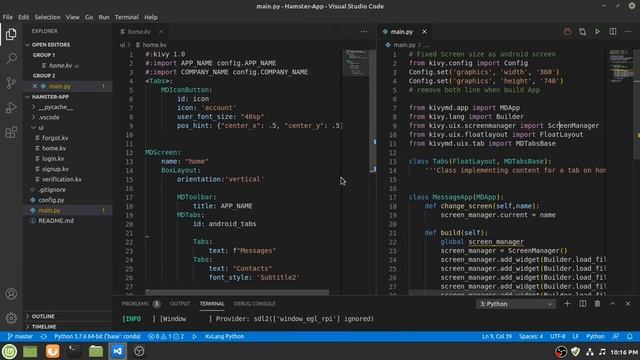Click the red circular icon left of the open-changes icon

coord(567,31)
